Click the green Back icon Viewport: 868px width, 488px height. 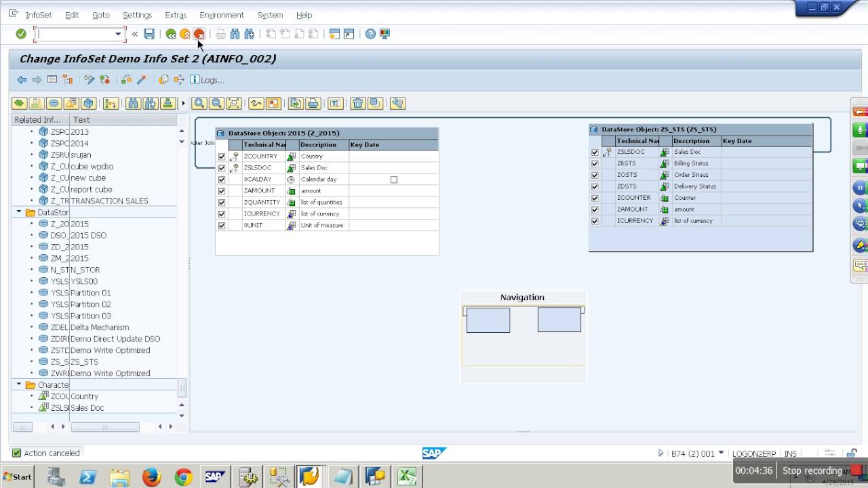(x=171, y=34)
